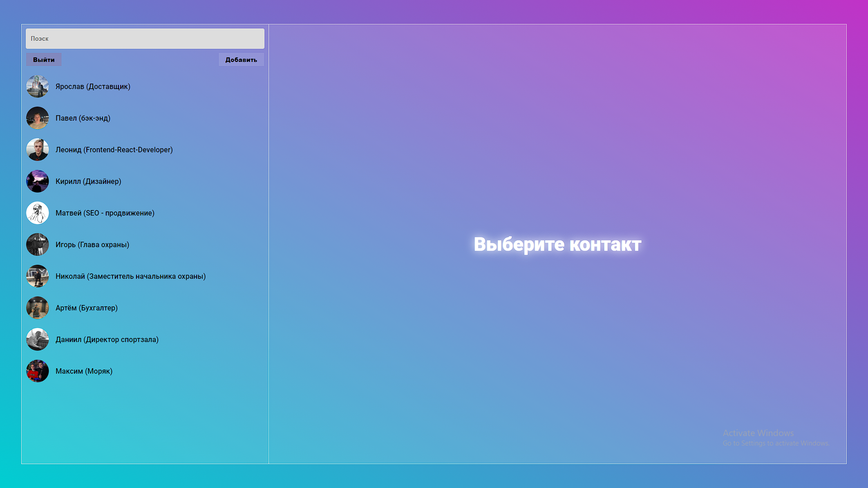Image resolution: width=868 pixels, height=488 pixels.
Task: Click the Добавить contact button
Action: [241, 60]
